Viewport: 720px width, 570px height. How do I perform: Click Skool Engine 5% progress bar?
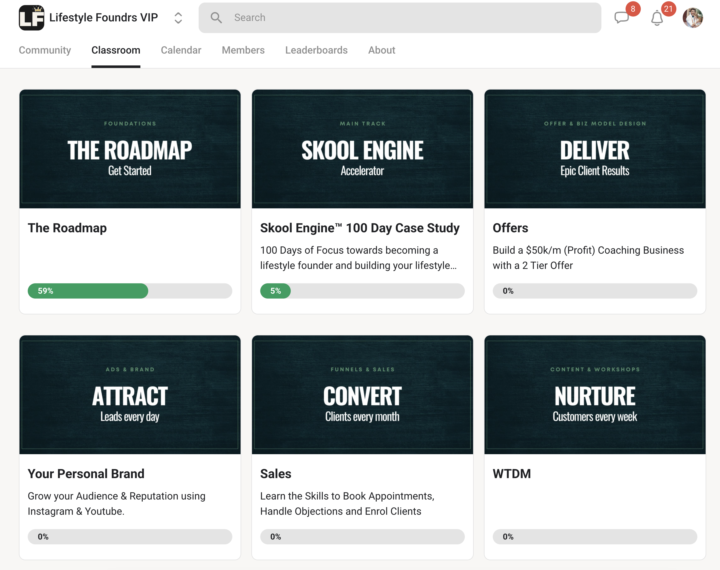click(x=362, y=291)
